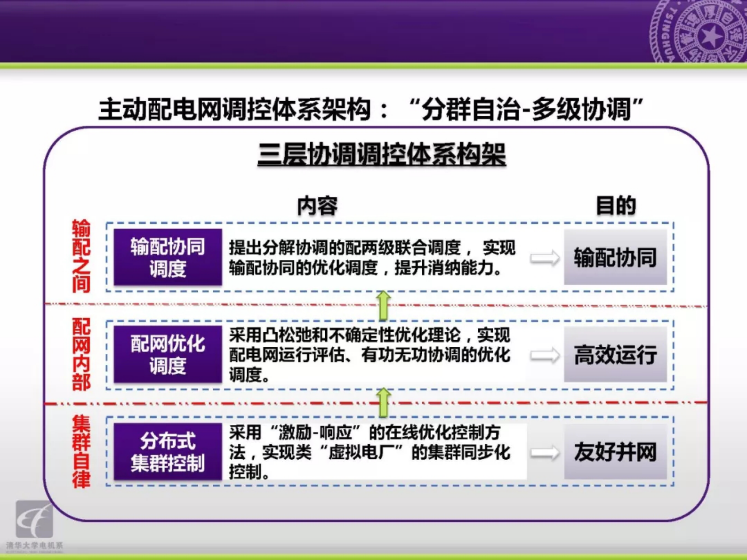Screen dimensions: 747x560
Task: Click the 内容 column header
Action: 317,206
